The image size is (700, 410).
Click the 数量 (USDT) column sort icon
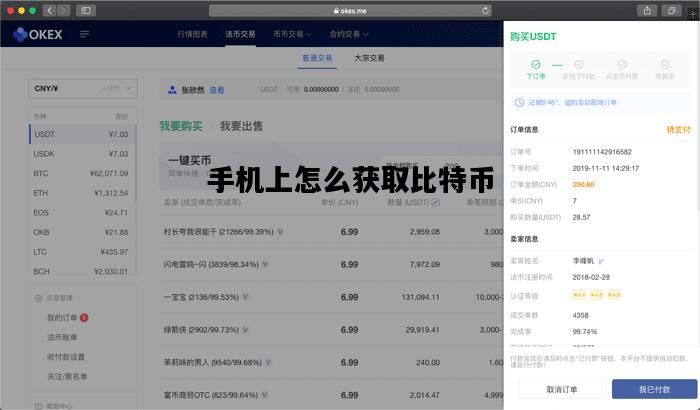click(x=436, y=202)
